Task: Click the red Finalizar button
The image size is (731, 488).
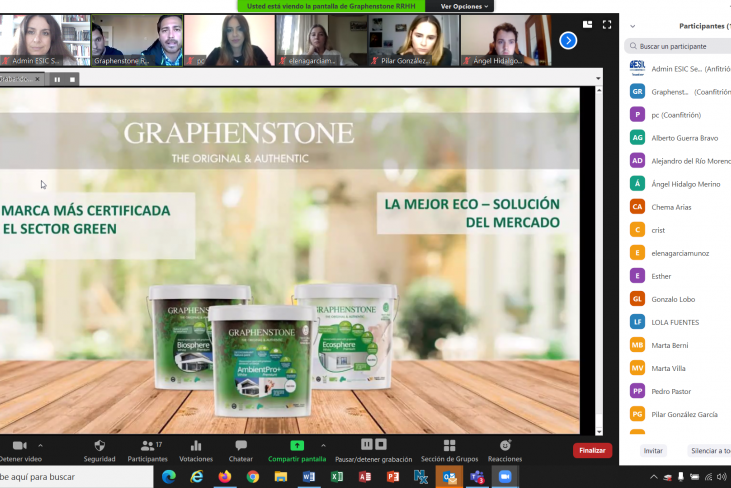Action: coord(592,451)
